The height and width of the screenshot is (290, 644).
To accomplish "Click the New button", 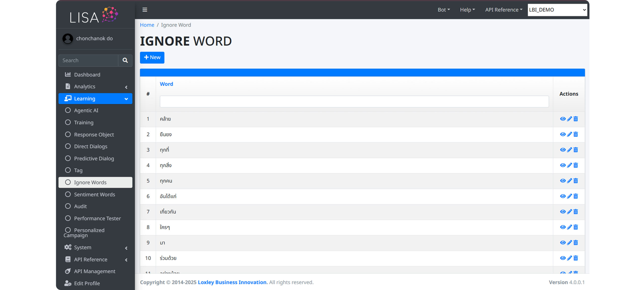I will [x=152, y=57].
